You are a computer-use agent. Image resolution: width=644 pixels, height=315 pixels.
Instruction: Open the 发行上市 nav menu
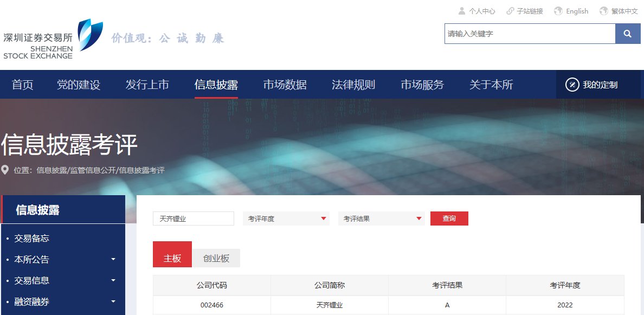pyautogui.click(x=147, y=85)
